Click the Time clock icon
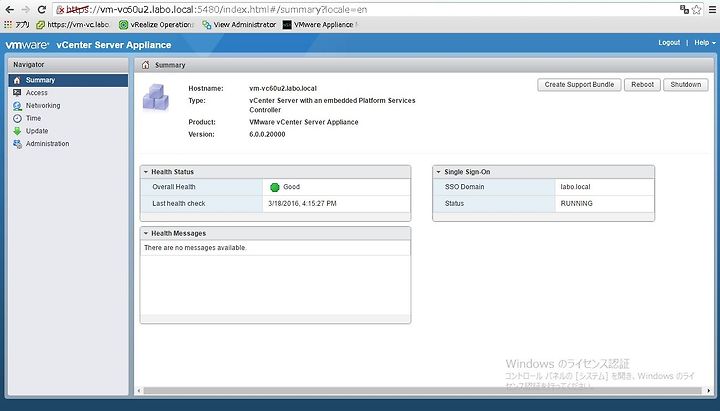Image resolution: width=720 pixels, height=411 pixels. coord(17,118)
